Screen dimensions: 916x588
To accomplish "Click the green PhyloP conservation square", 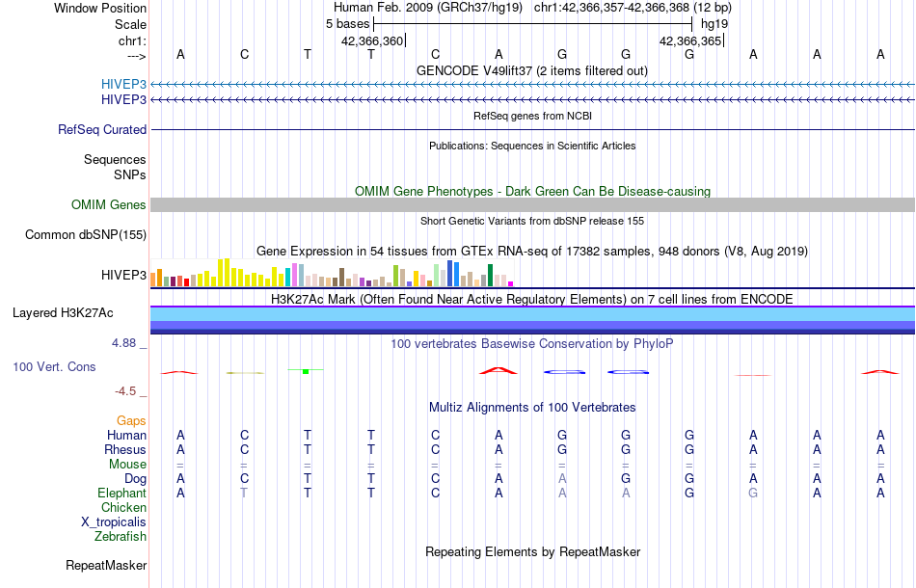I will point(306,371).
